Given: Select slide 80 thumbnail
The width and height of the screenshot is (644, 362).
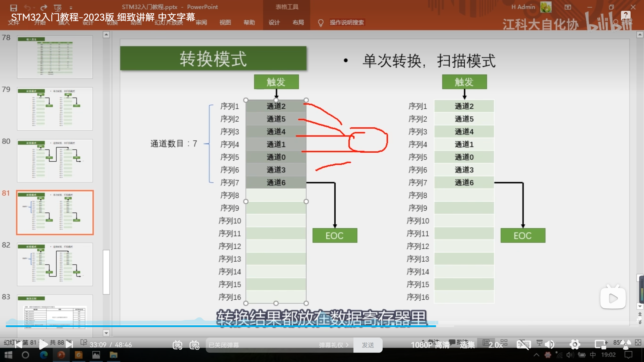Looking at the screenshot, I should coord(55,160).
